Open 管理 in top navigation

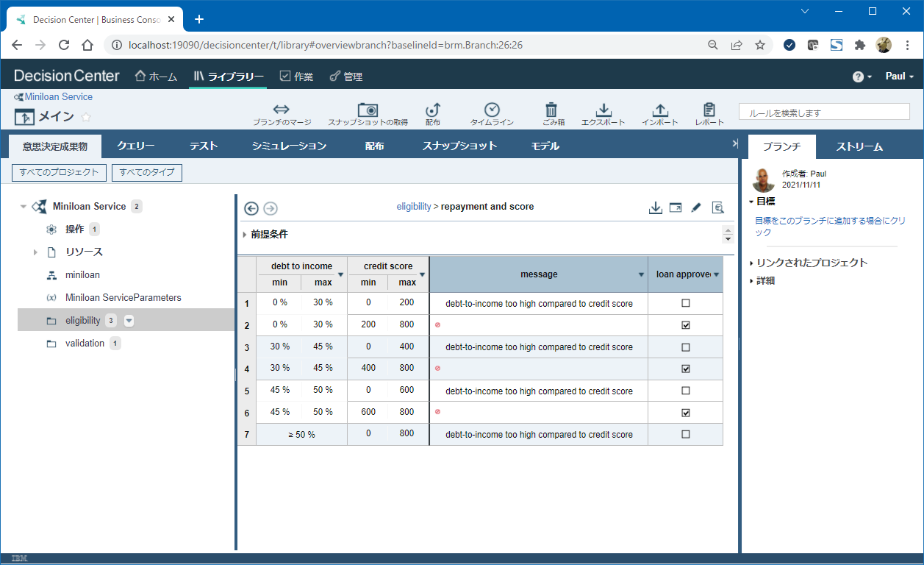click(345, 77)
